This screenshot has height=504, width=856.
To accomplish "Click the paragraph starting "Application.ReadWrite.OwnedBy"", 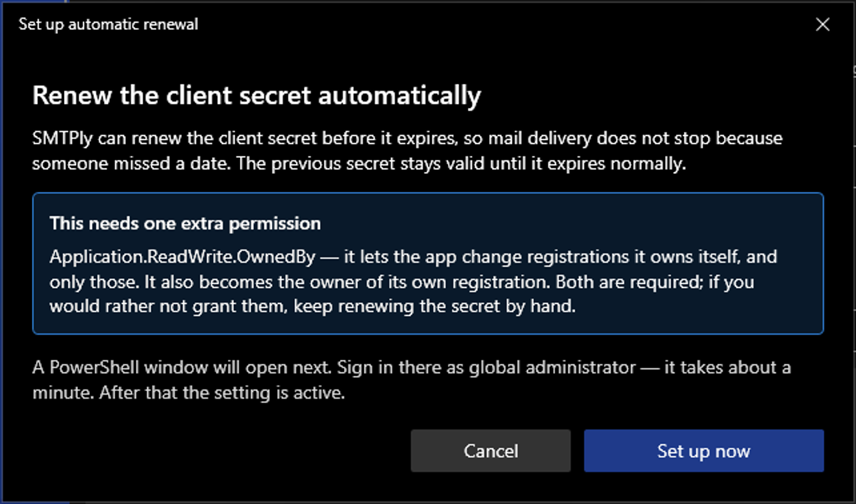I will pos(413,282).
